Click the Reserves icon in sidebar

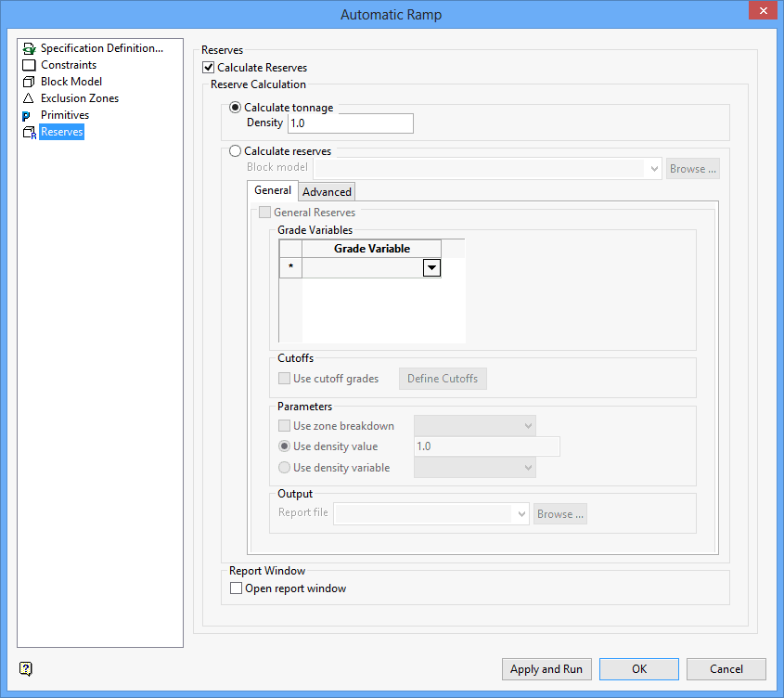pyautogui.click(x=30, y=132)
